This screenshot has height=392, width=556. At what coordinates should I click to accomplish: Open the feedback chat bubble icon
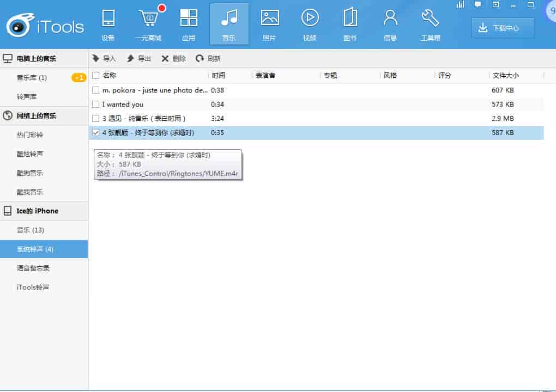pyautogui.click(x=478, y=4)
